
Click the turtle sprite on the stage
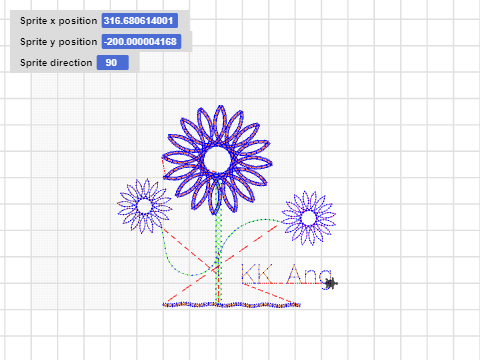point(331,284)
